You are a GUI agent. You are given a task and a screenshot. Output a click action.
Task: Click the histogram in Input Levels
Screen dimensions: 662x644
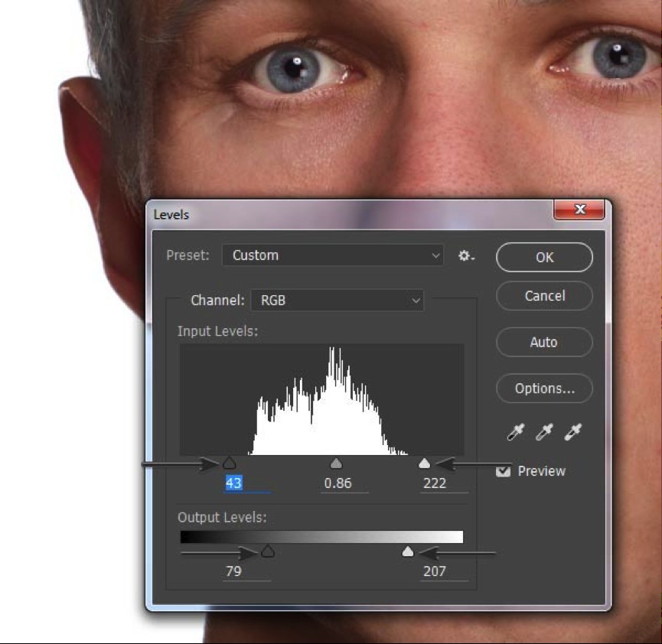[321, 400]
